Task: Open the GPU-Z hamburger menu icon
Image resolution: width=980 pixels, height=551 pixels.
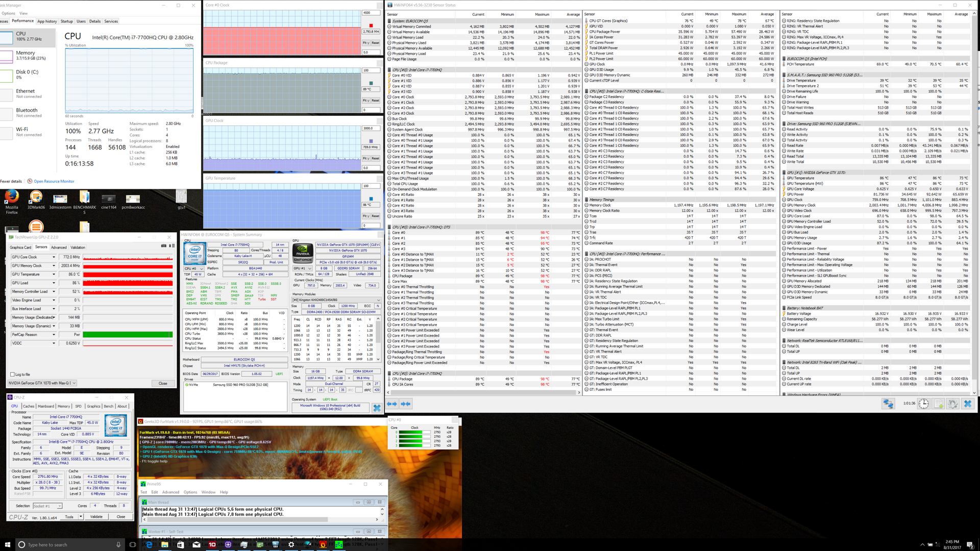Action: pyautogui.click(x=172, y=246)
